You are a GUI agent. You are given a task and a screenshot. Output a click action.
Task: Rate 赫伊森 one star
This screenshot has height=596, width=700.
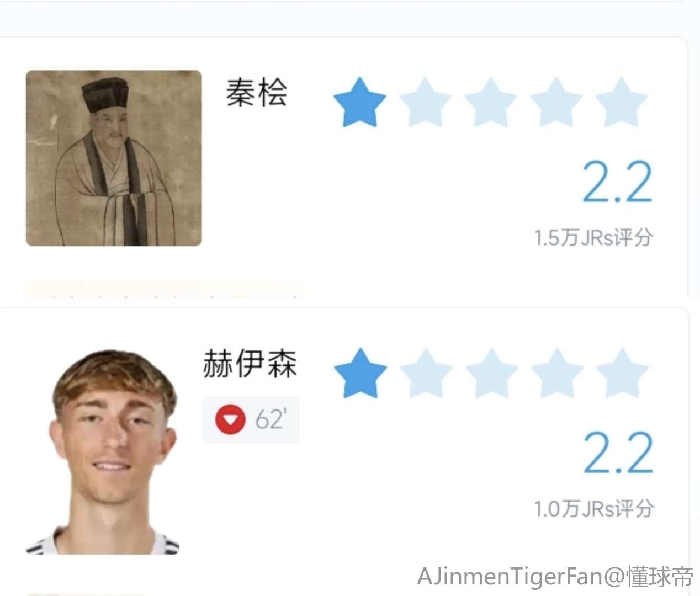point(360,374)
